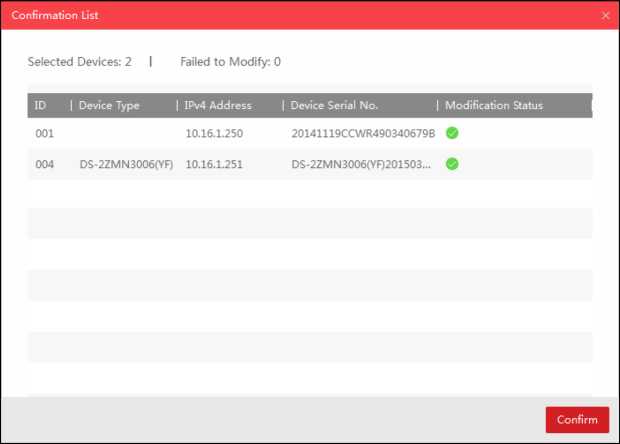Close the Confirmation List dialog
Viewport: 620px width, 444px height.
pyautogui.click(x=605, y=16)
